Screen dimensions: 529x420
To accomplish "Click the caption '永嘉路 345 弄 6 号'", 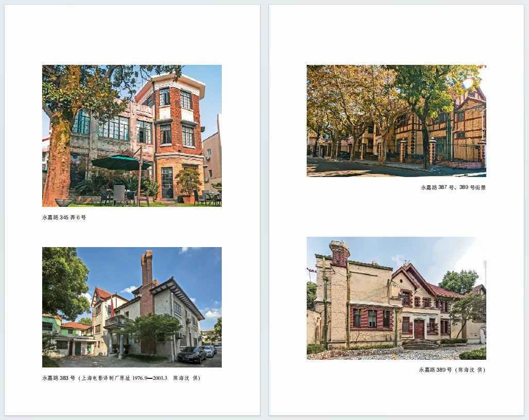I will (64, 218).
